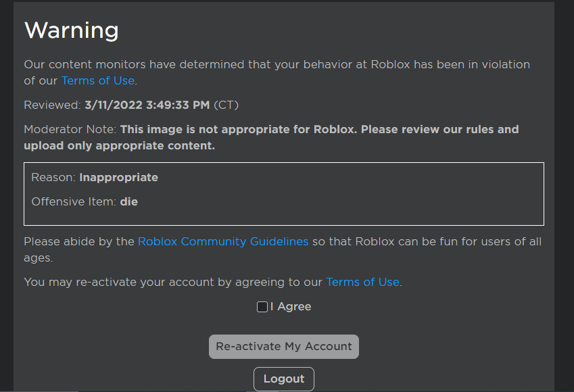Select the Warning heading text

(72, 30)
